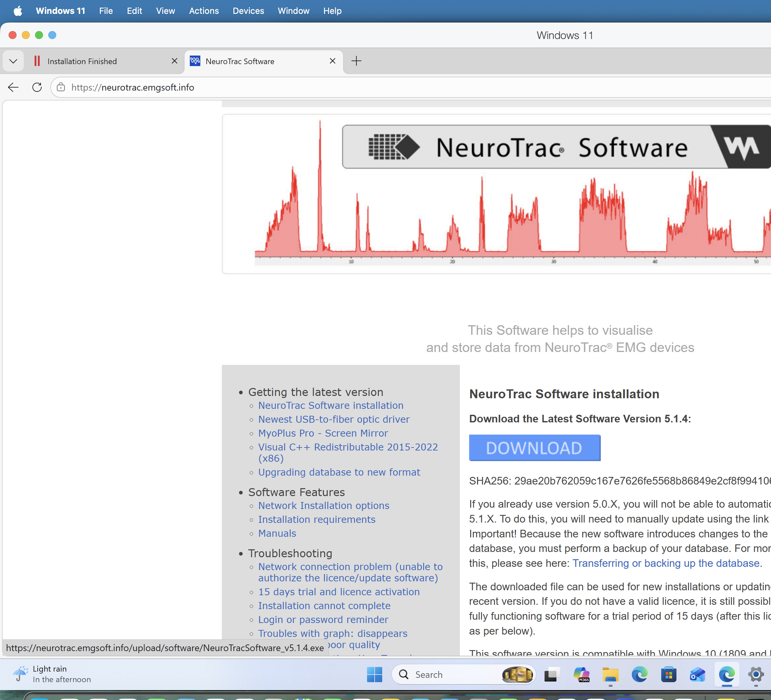Open Newest USB-to-fiber optic driver link

[x=334, y=419]
